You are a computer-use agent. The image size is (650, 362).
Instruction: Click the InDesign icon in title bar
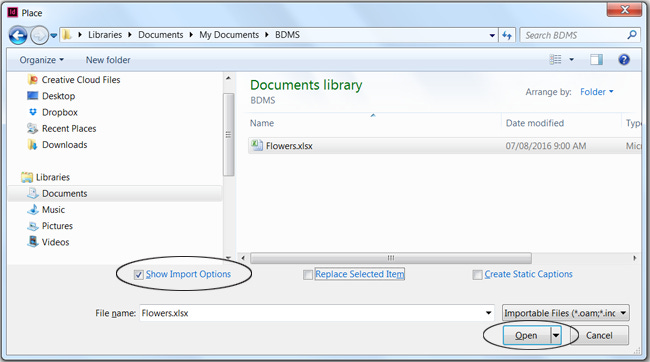click(x=12, y=12)
